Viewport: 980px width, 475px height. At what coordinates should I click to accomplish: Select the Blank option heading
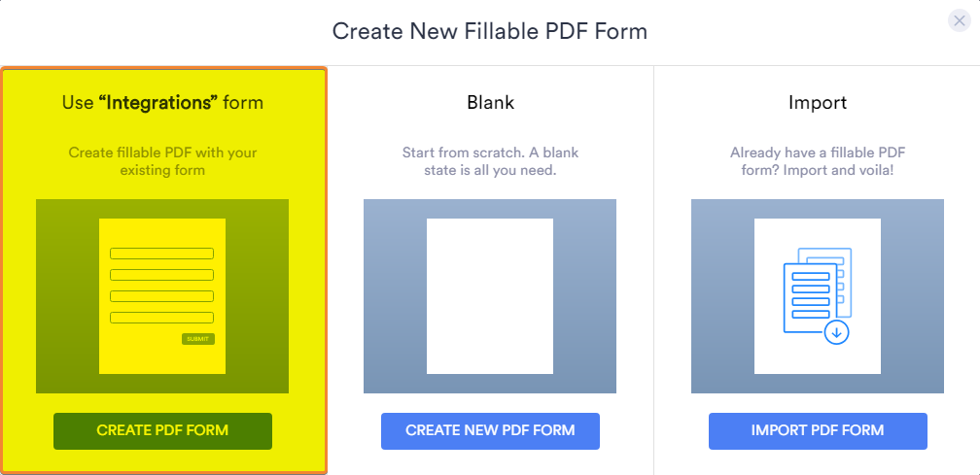click(x=491, y=102)
